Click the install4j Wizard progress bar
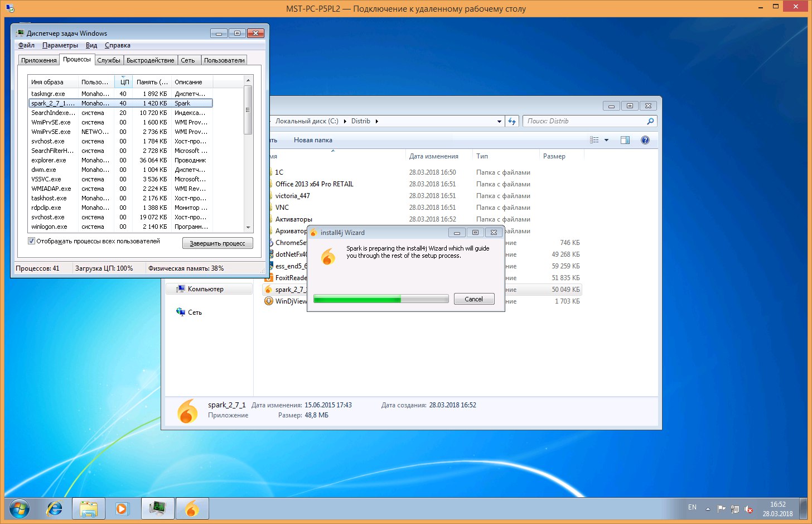This screenshot has width=812, height=524. pyautogui.click(x=381, y=299)
